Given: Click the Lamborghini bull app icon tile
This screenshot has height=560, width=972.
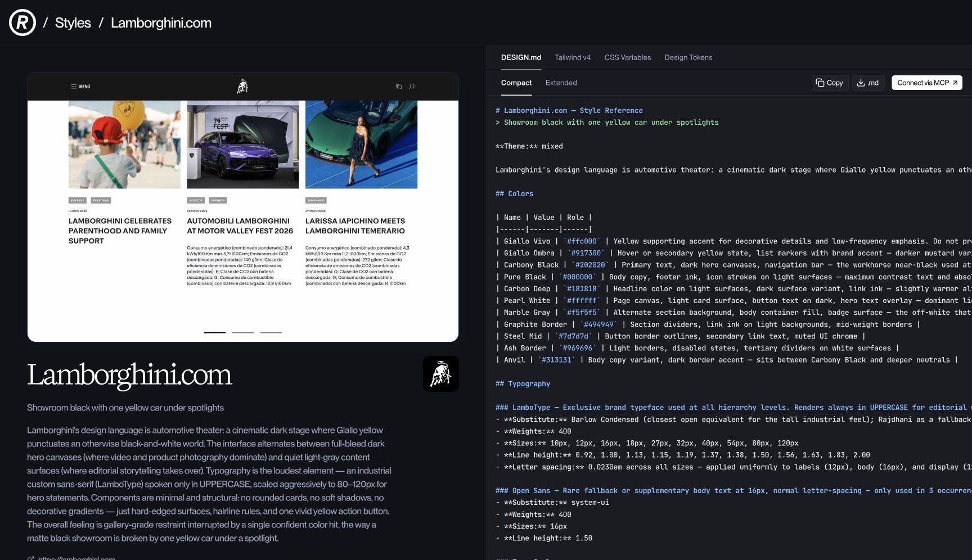Looking at the screenshot, I should click(441, 374).
